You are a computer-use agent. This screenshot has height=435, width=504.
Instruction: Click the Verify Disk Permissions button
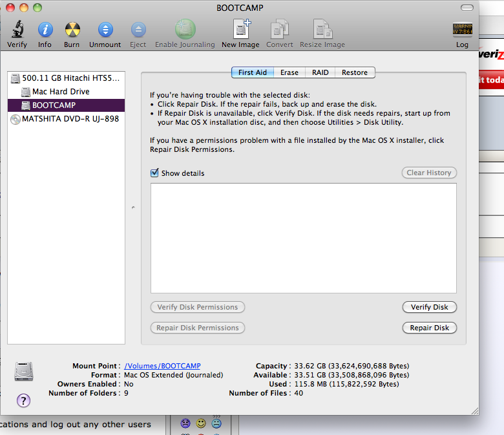pyautogui.click(x=198, y=307)
